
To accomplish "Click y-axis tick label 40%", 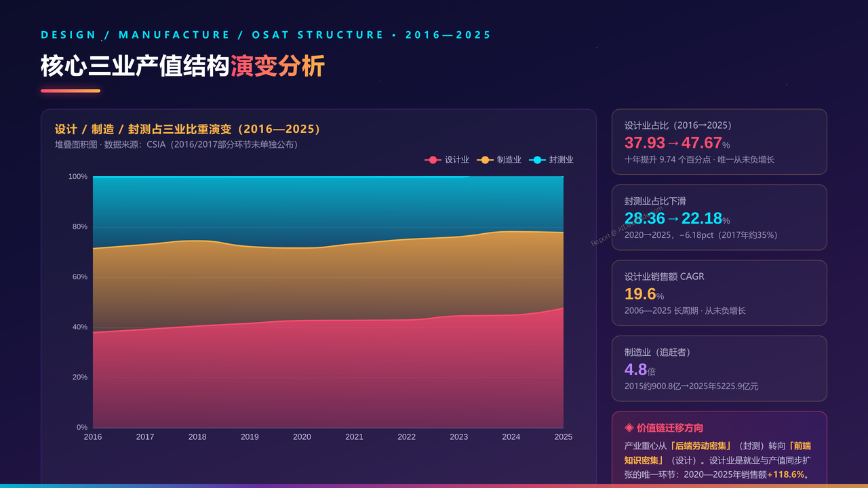I will click(80, 327).
